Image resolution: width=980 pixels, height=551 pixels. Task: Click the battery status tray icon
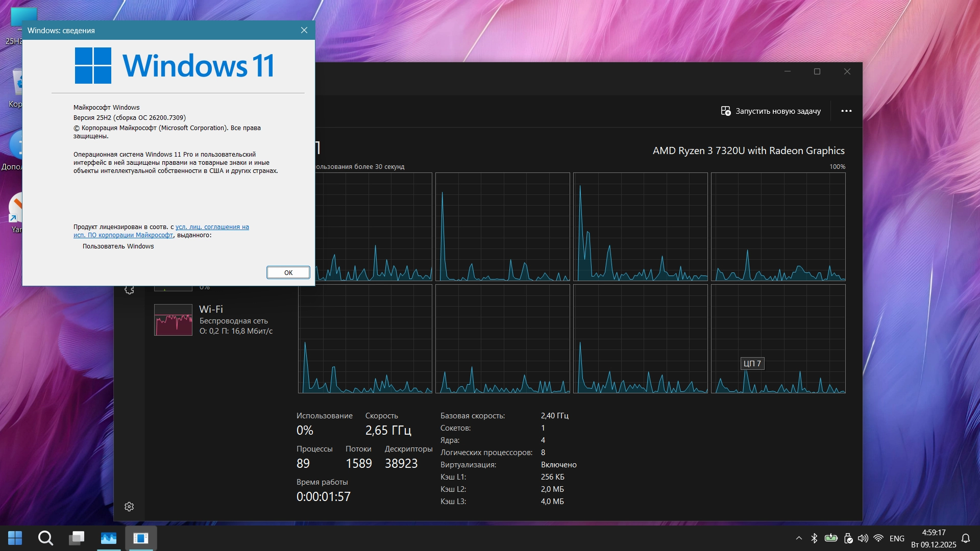pyautogui.click(x=831, y=538)
